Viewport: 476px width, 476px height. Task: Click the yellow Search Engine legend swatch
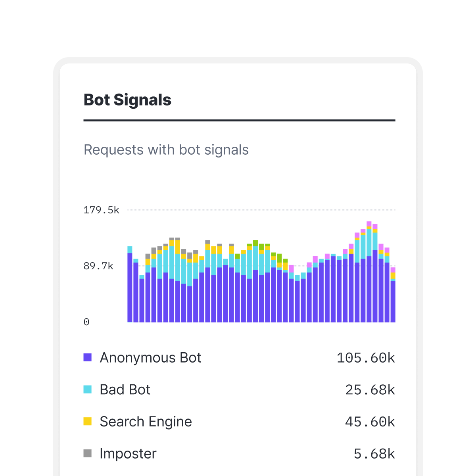[88, 421]
